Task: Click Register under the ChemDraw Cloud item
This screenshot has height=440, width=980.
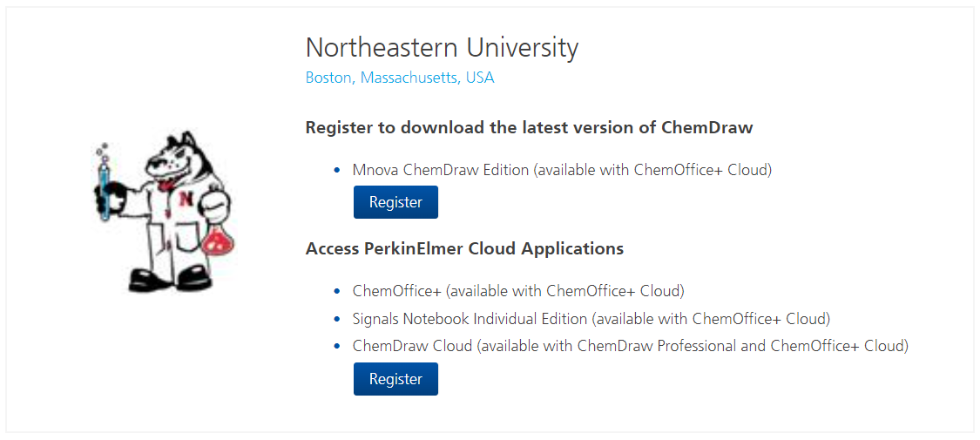Action: point(395,379)
